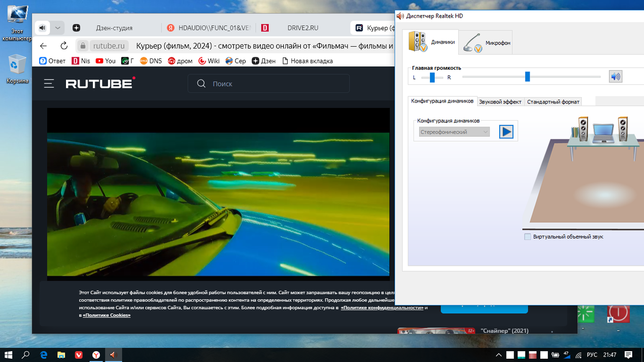Open the DNS bookmark
The height and width of the screenshot is (362, 644).
coord(151,61)
